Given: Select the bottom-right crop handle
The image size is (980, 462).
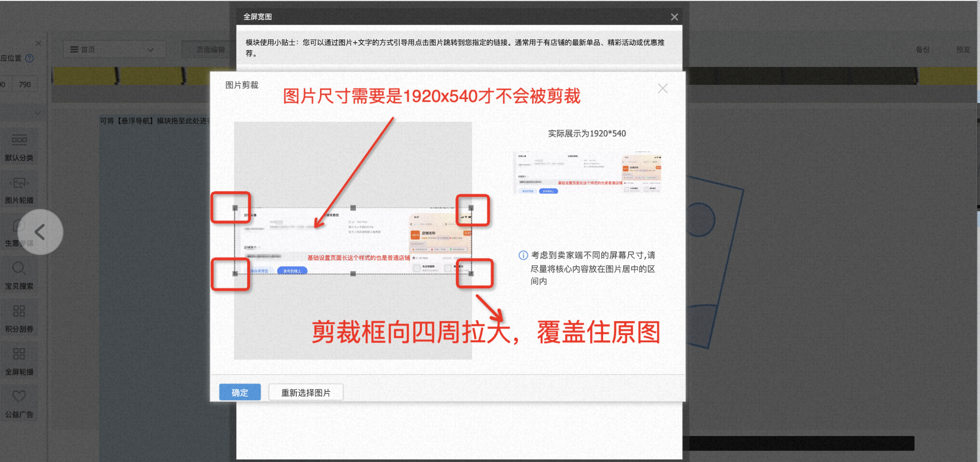Looking at the screenshot, I should coord(471,273).
